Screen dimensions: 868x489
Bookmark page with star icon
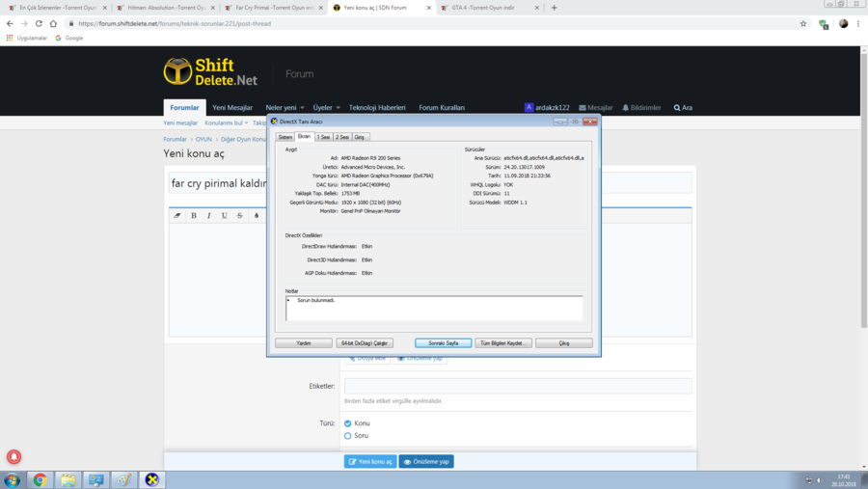click(x=803, y=24)
